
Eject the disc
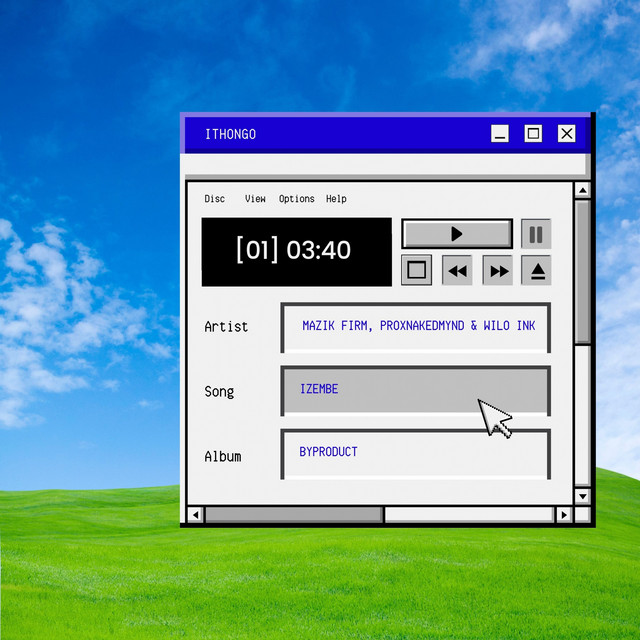[537, 270]
